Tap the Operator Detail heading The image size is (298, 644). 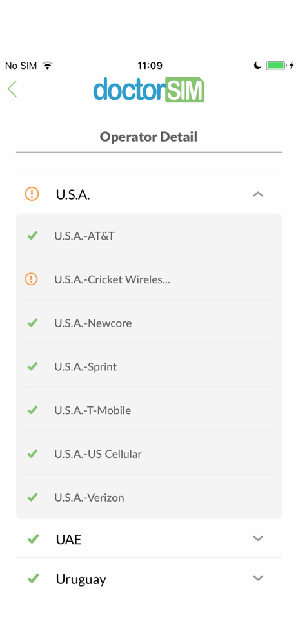pos(148,137)
